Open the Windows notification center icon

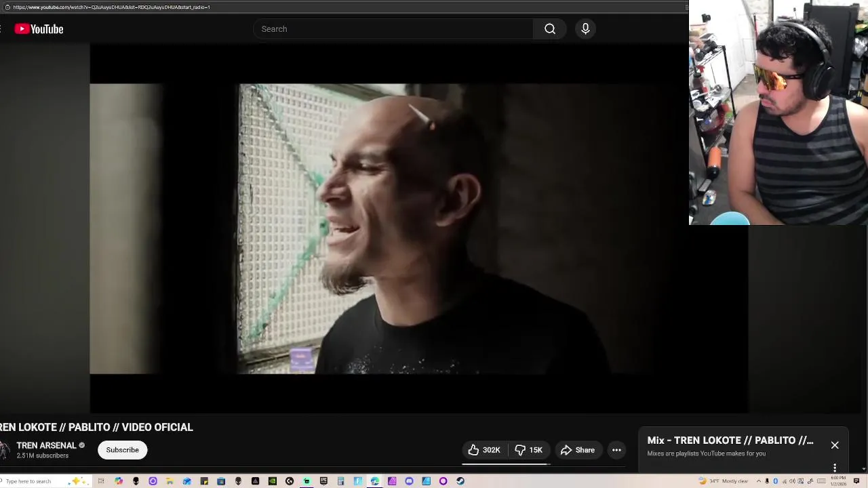pyautogui.click(x=856, y=481)
